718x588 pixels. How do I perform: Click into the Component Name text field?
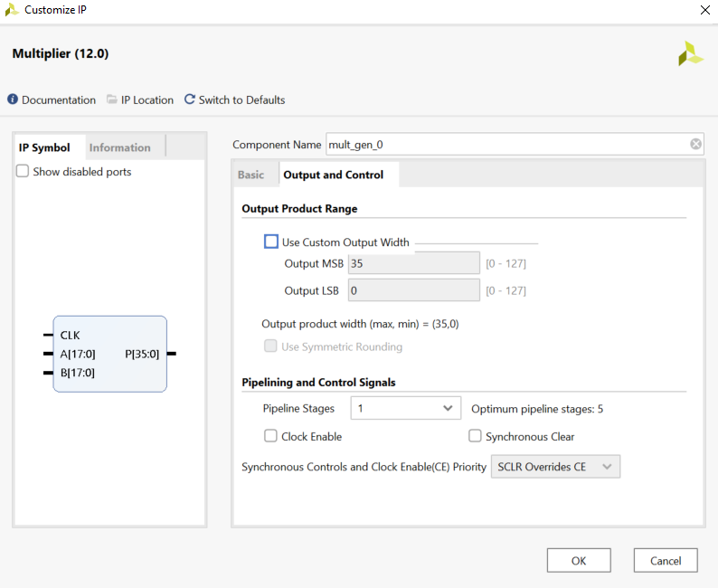[507, 144]
